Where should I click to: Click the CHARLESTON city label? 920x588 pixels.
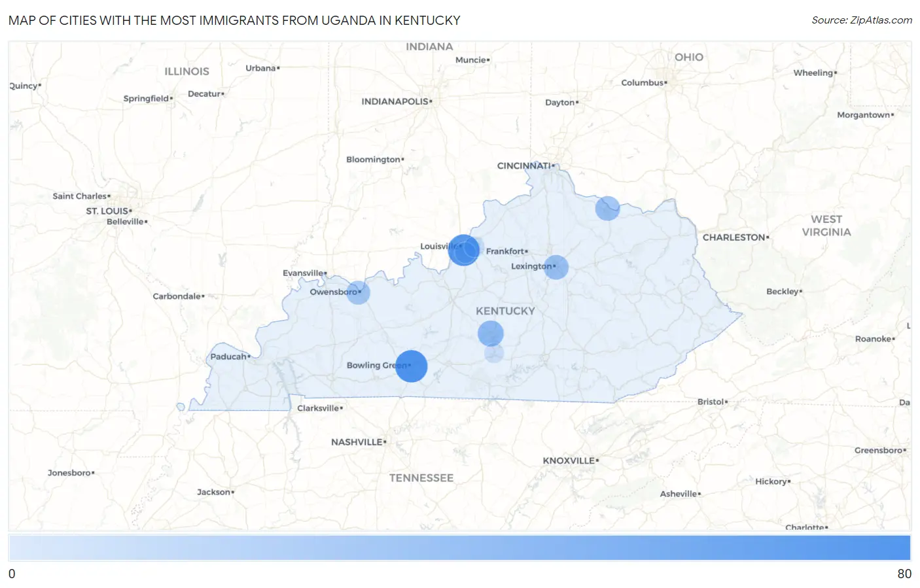(734, 237)
